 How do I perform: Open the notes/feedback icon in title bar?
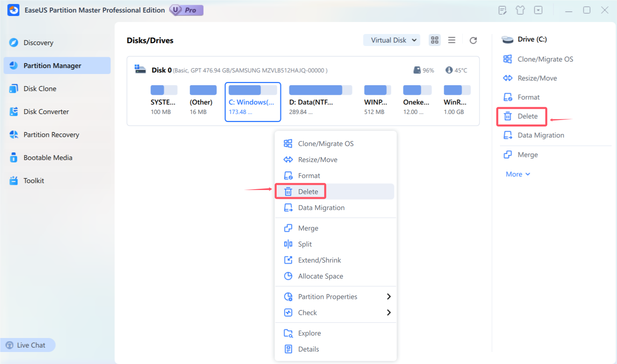point(503,10)
